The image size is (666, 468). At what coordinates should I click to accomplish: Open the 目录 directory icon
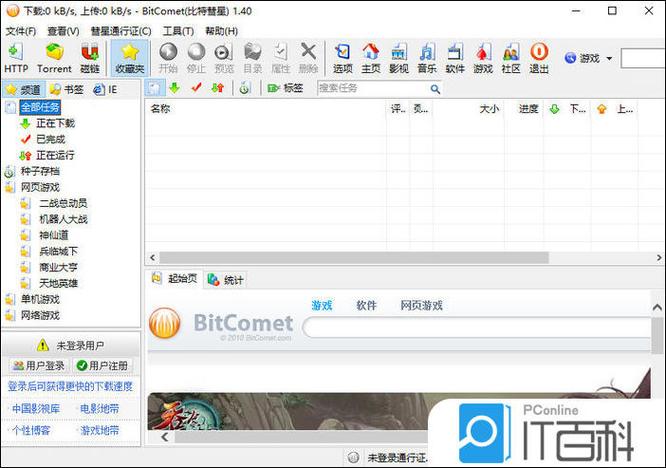click(x=252, y=58)
